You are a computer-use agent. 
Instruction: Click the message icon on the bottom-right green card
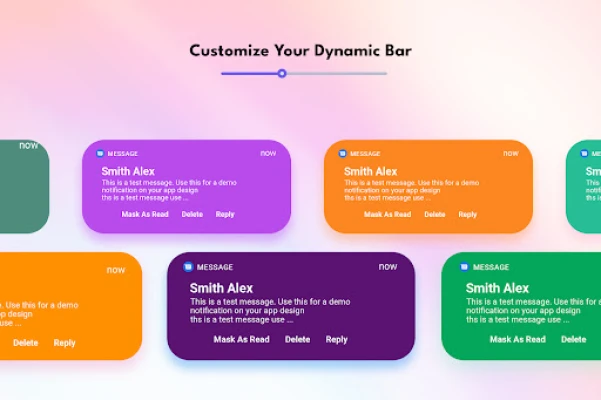(x=464, y=267)
